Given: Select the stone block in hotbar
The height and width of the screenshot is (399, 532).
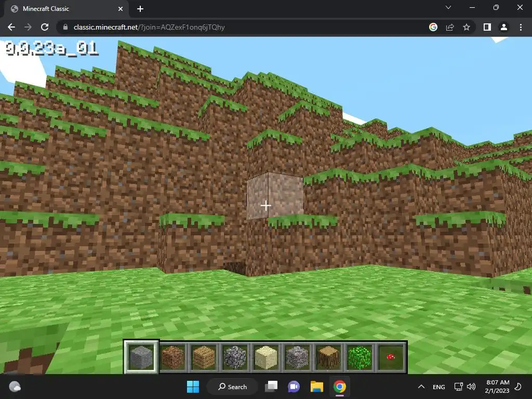Looking at the screenshot, I should pos(141,357).
